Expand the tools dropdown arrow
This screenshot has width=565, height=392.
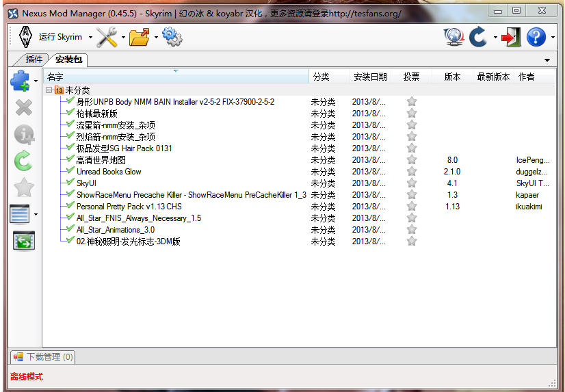click(123, 37)
